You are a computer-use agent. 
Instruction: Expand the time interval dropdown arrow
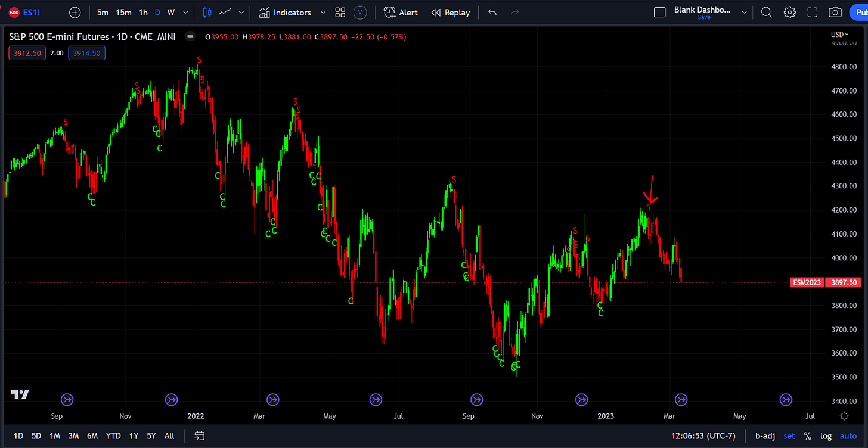[186, 12]
